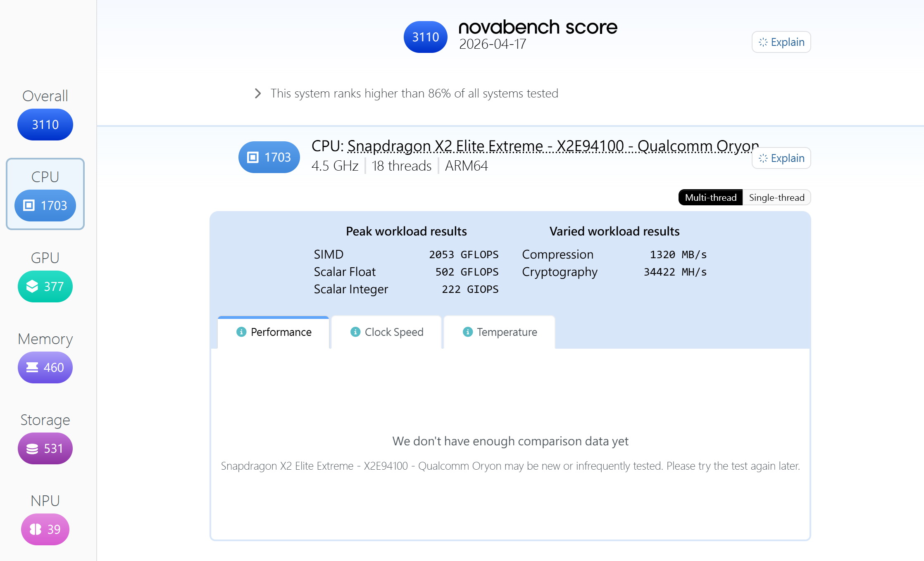Click info icon on the Performance tab
This screenshot has height=561, width=924.
click(x=241, y=332)
